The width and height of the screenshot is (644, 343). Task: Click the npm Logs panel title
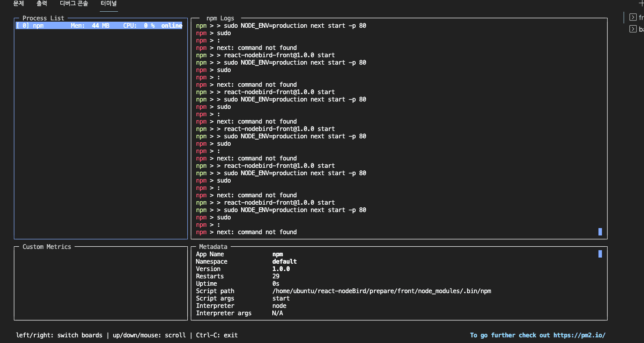[x=220, y=18]
